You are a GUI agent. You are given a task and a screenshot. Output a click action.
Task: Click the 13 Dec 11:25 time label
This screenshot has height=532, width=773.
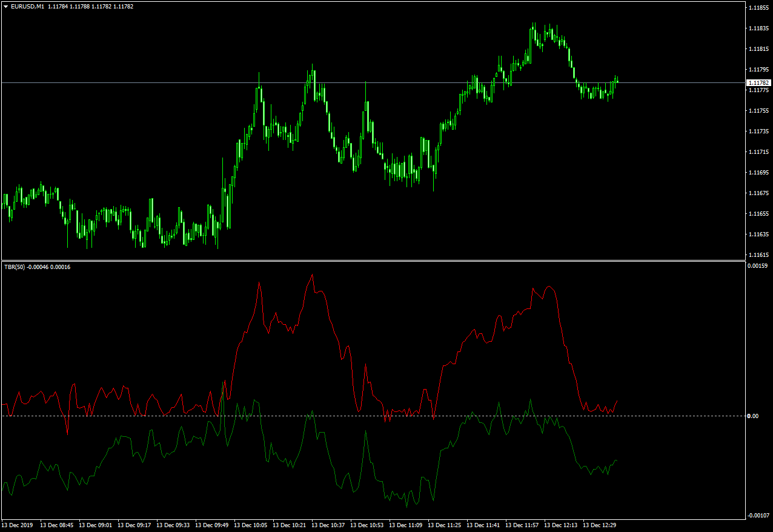[446, 525]
